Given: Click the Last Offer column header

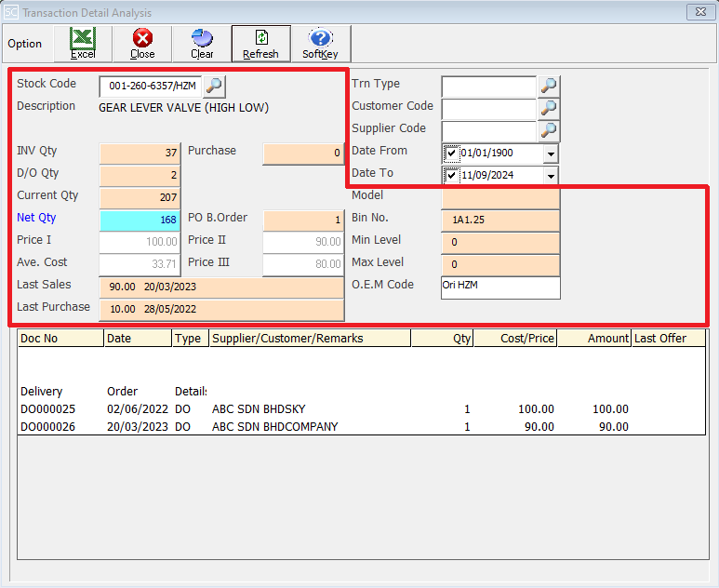Looking at the screenshot, I should (x=669, y=338).
